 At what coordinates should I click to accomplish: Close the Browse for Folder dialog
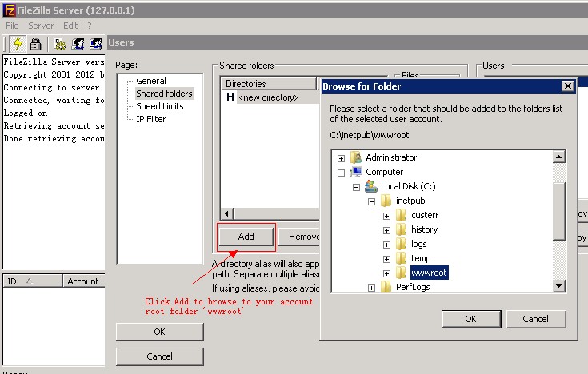pyautogui.click(x=567, y=86)
